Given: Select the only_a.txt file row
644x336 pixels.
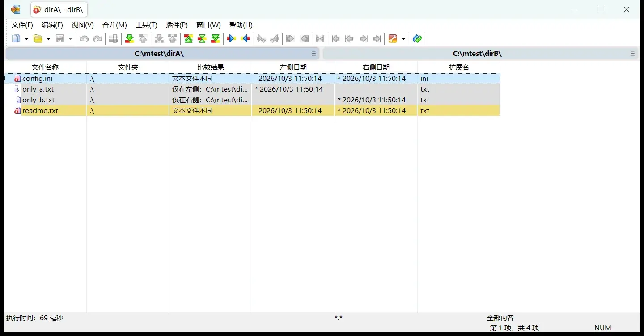Looking at the screenshot, I should pos(252,89).
